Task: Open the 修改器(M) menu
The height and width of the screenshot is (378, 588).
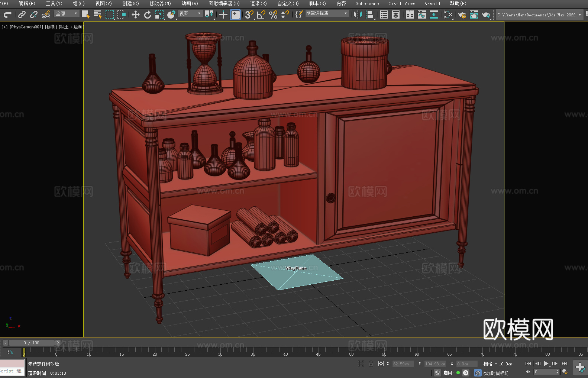Action: click(161, 3)
